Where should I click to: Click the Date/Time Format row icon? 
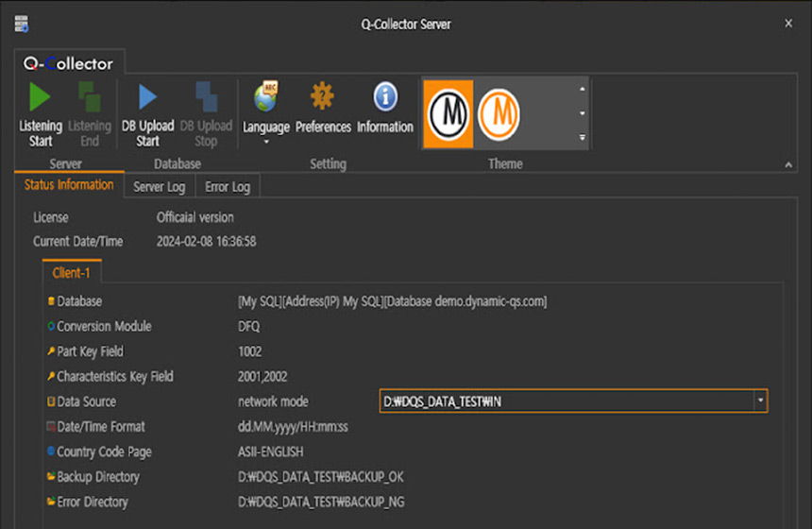click(51, 426)
